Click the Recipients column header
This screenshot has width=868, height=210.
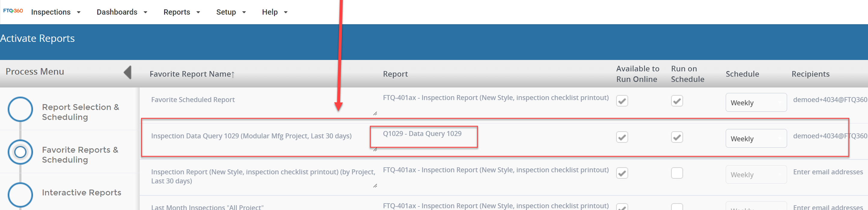coord(810,74)
